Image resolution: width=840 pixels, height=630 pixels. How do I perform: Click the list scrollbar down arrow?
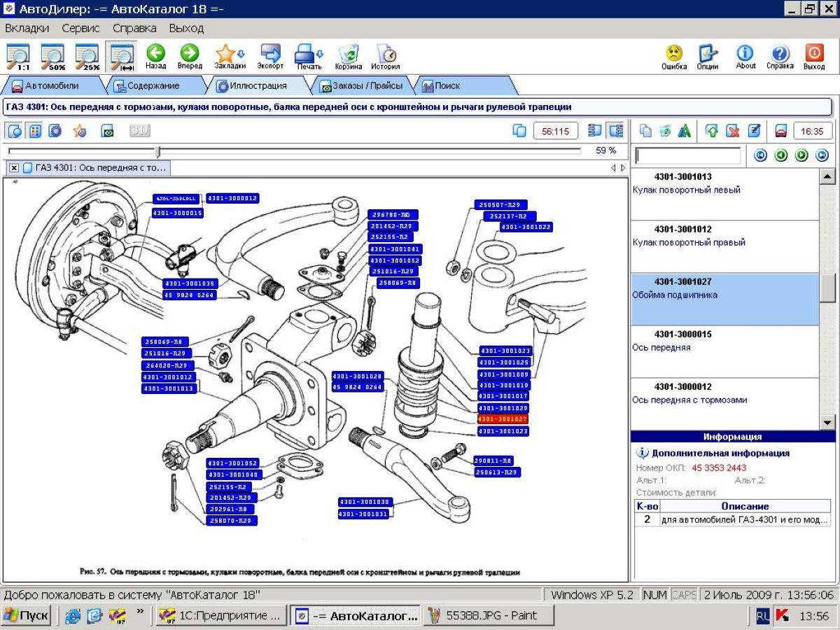point(827,422)
